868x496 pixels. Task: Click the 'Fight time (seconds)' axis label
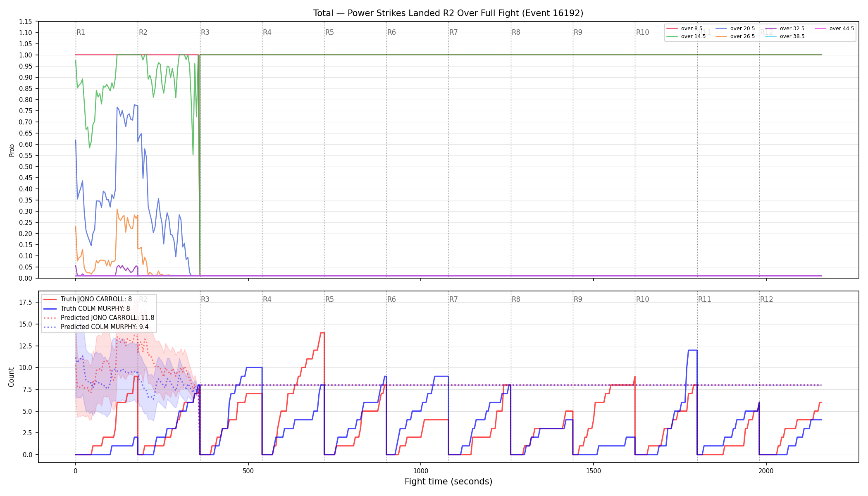coord(448,482)
